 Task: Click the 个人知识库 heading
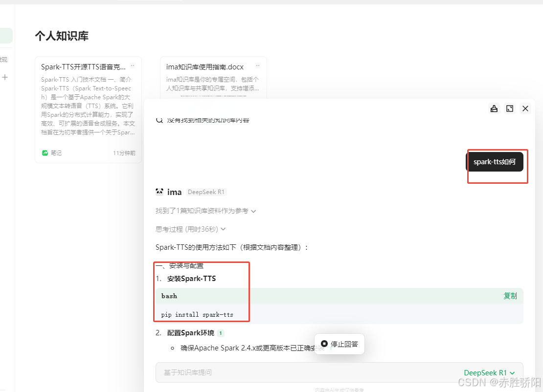coord(62,36)
